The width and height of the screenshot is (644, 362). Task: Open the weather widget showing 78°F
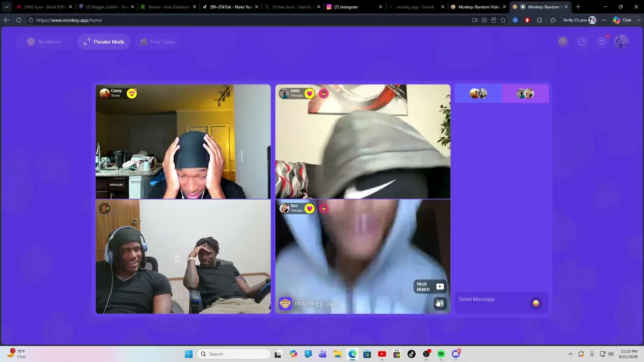16,354
